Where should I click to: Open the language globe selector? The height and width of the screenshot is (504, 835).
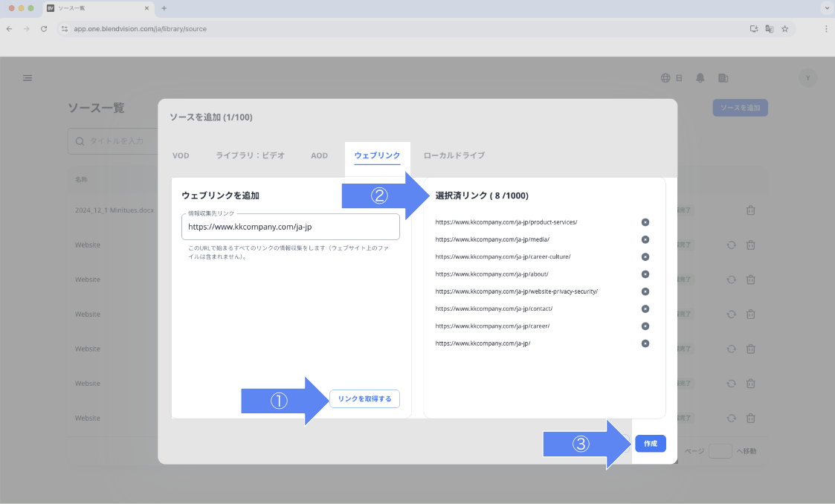[x=665, y=78]
